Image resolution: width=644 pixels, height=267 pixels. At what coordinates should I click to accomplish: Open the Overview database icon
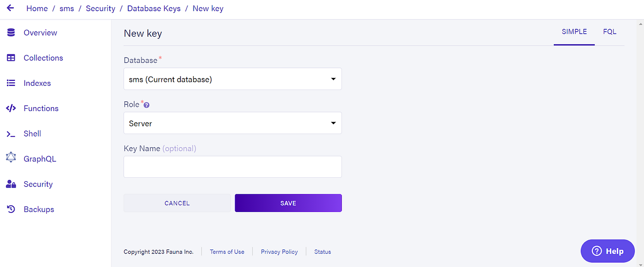[x=11, y=33]
